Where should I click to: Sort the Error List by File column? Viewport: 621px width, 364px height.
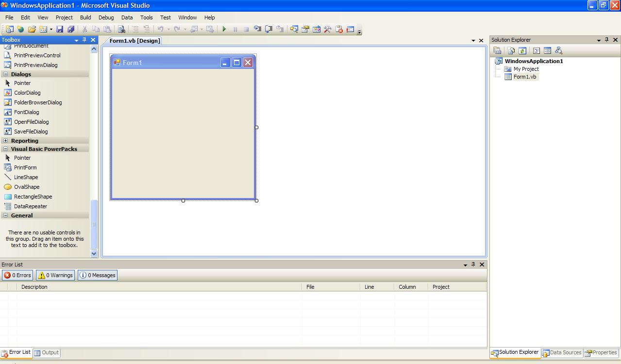[x=331, y=287]
